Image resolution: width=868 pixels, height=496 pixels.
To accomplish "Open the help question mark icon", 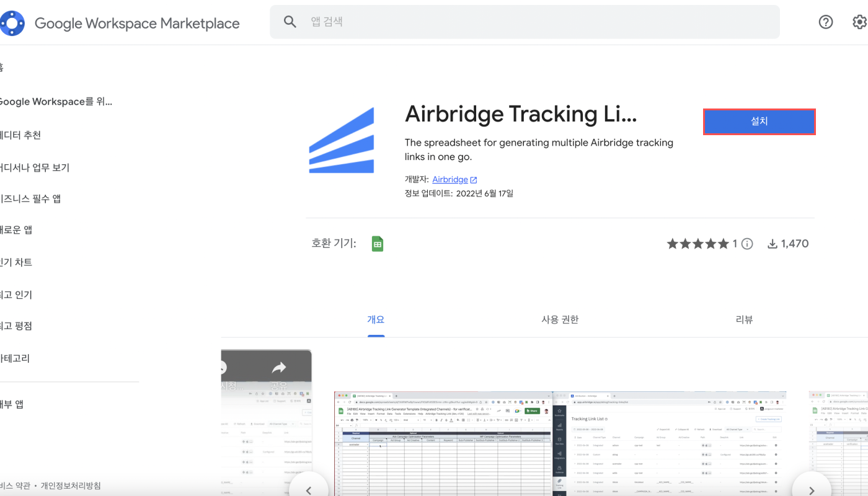I will (826, 22).
